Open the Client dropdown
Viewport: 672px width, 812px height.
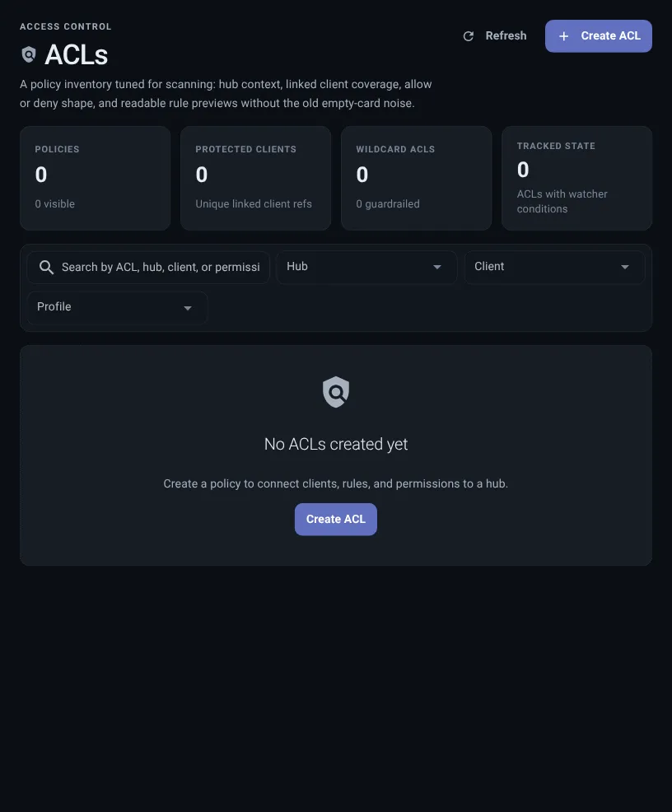click(554, 266)
